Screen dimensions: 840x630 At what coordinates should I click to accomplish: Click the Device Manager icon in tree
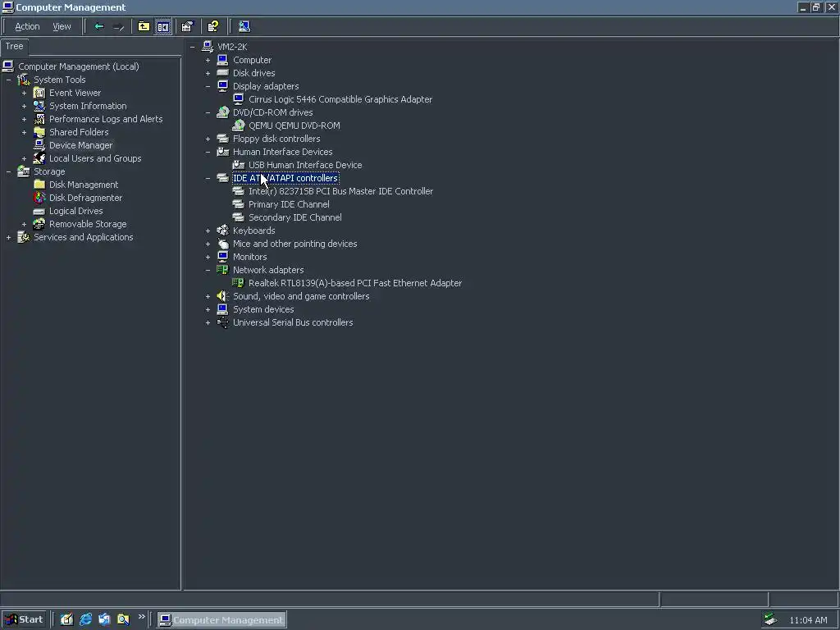coord(39,145)
